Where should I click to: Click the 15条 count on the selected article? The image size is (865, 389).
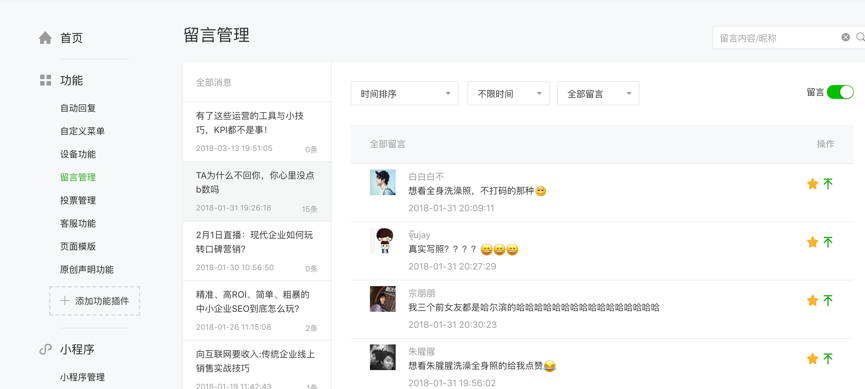pos(309,209)
